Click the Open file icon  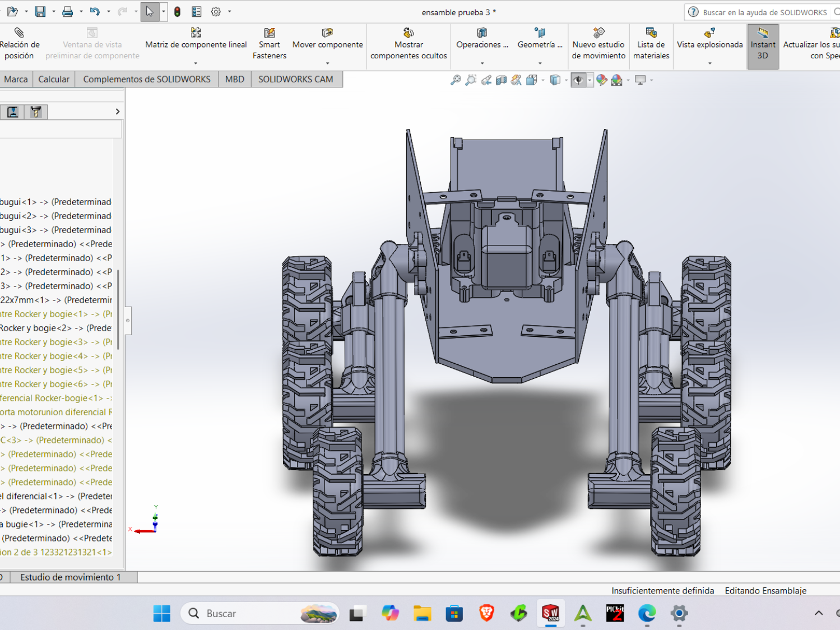12,11
